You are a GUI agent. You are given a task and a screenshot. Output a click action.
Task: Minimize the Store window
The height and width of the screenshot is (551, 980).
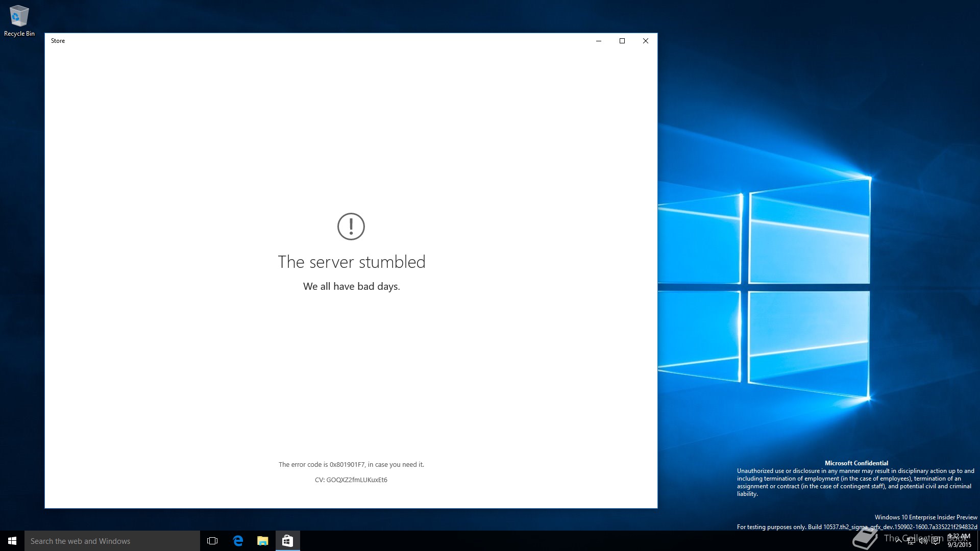599,41
